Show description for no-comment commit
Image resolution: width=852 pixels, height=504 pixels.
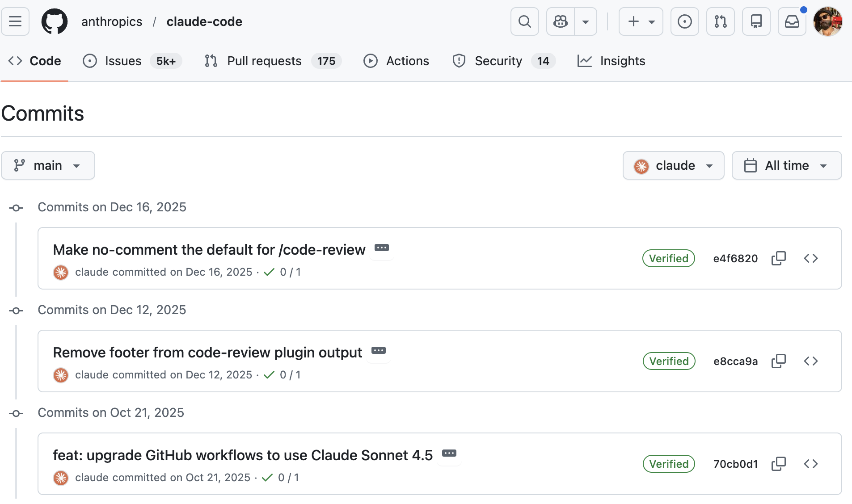point(381,248)
